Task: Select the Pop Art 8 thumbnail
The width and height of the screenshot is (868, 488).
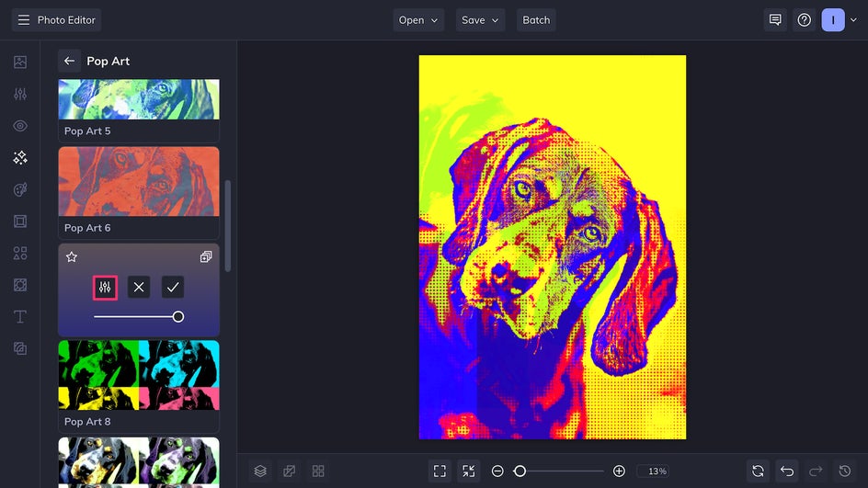Action: pyautogui.click(x=139, y=375)
